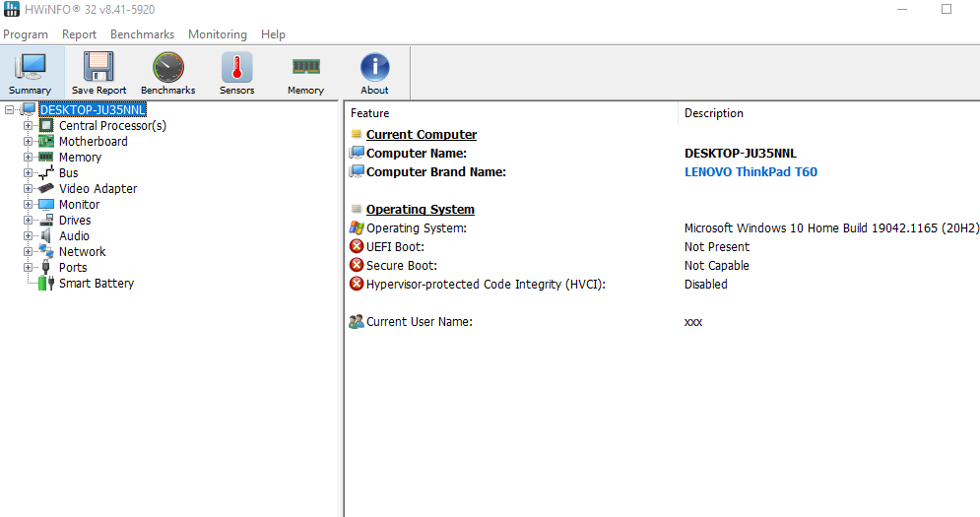Screen dimensions: 980x517
Task: Click the red X icon beside Secure Boot
Action: [x=357, y=265]
